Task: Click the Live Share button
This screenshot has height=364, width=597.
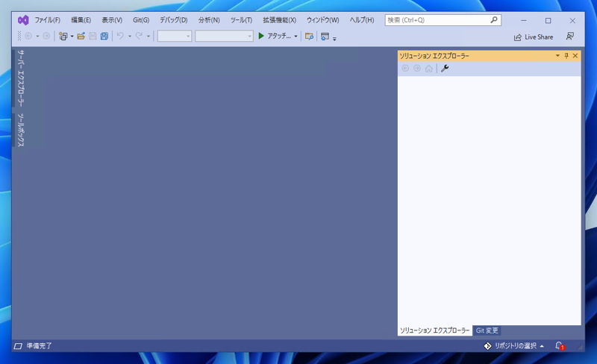Action: coord(534,37)
